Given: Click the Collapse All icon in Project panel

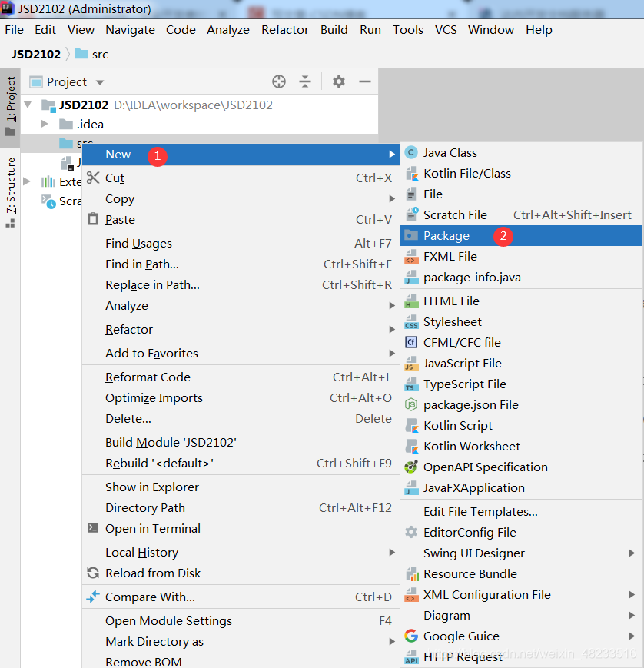Looking at the screenshot, I should [305, 81].
